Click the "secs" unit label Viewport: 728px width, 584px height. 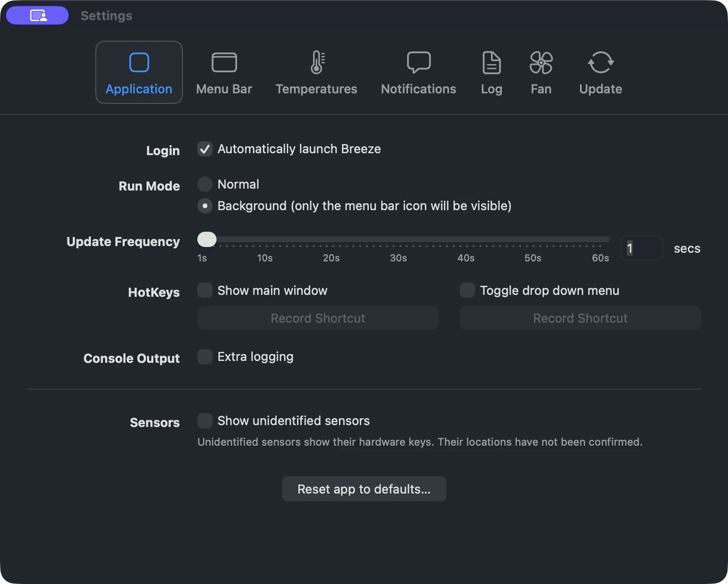point(687,248)
